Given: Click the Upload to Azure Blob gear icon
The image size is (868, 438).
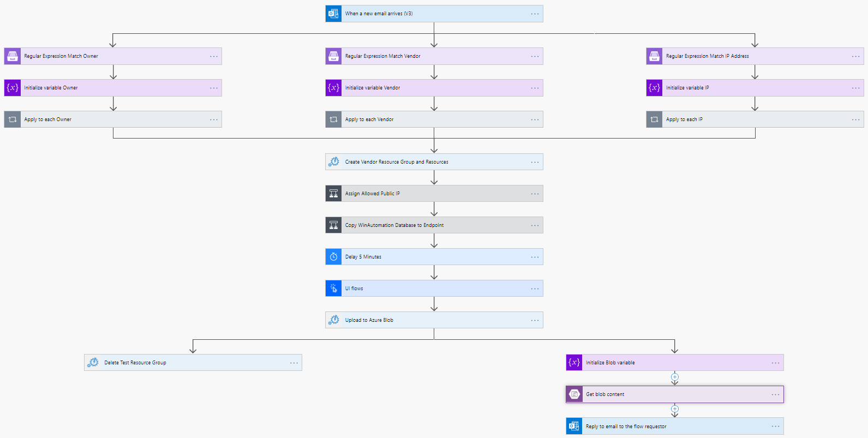Looking at the screenshot, I should click(x=333, y=320).
